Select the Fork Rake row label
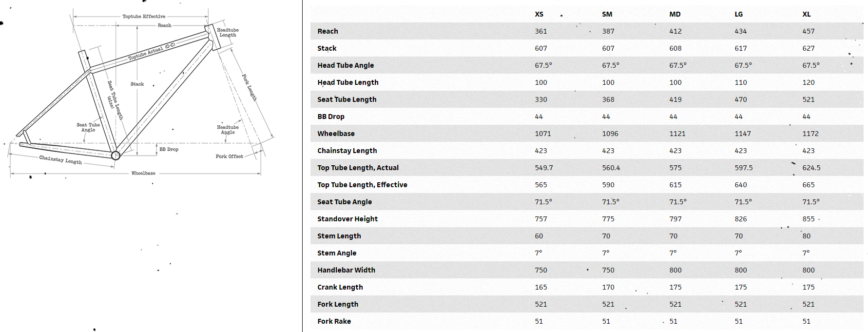 click(x=334, y=321)
